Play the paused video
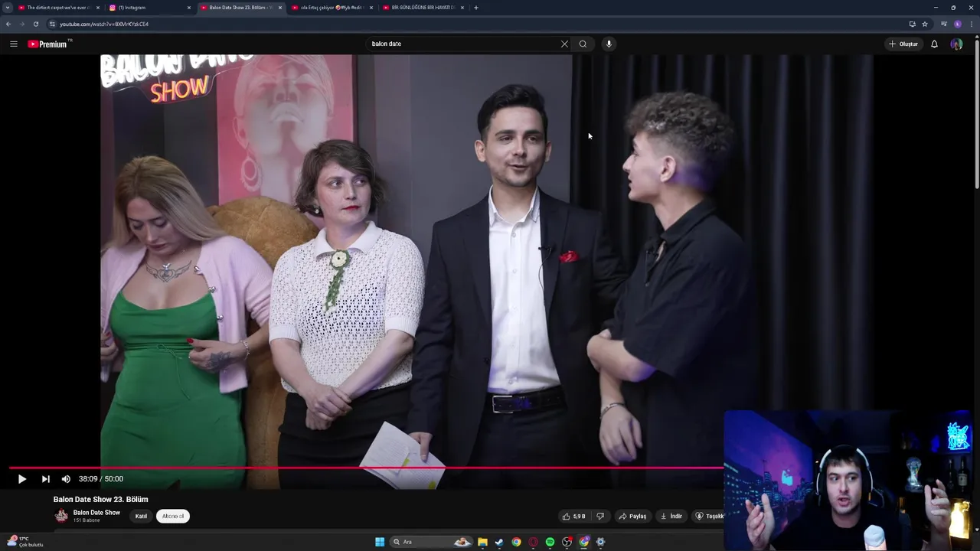The image size is (980, 551). (x=21, y=479)
